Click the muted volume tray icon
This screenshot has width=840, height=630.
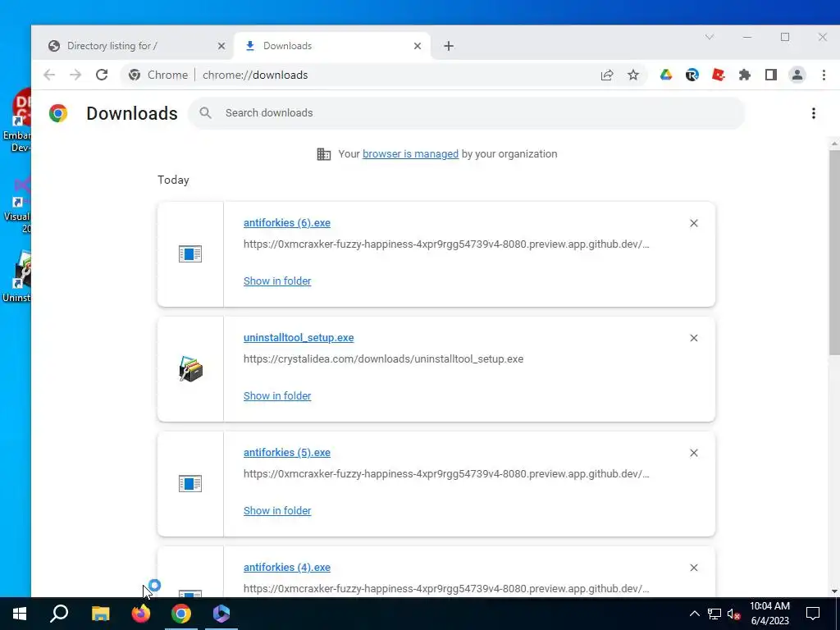[734, 614]
